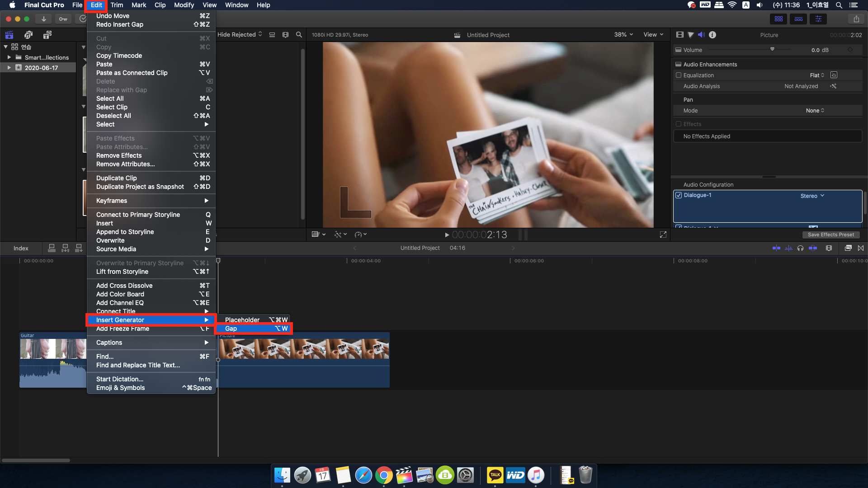Open the Keyframes submenu
868x488 pixels.
pos(151,201)
